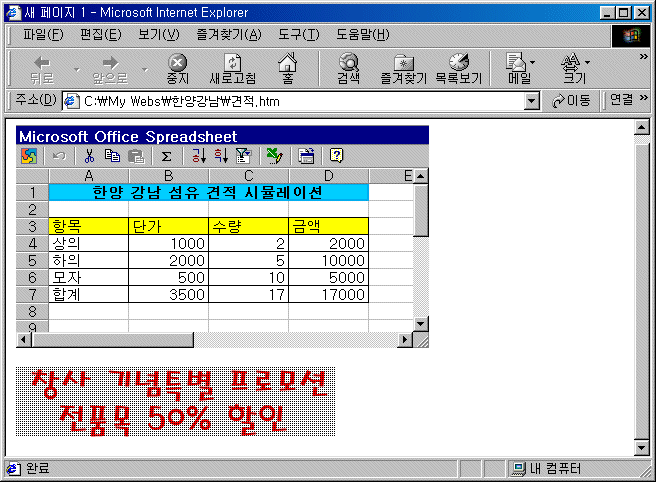The height and width of the screenshot is (482, 656).
Task: Click the Paste clipboard icon
Action: click(136, 156)
